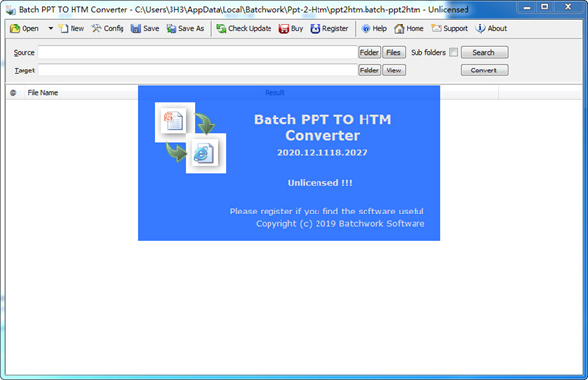Add source files with Files button

click(x=394, y=53)
